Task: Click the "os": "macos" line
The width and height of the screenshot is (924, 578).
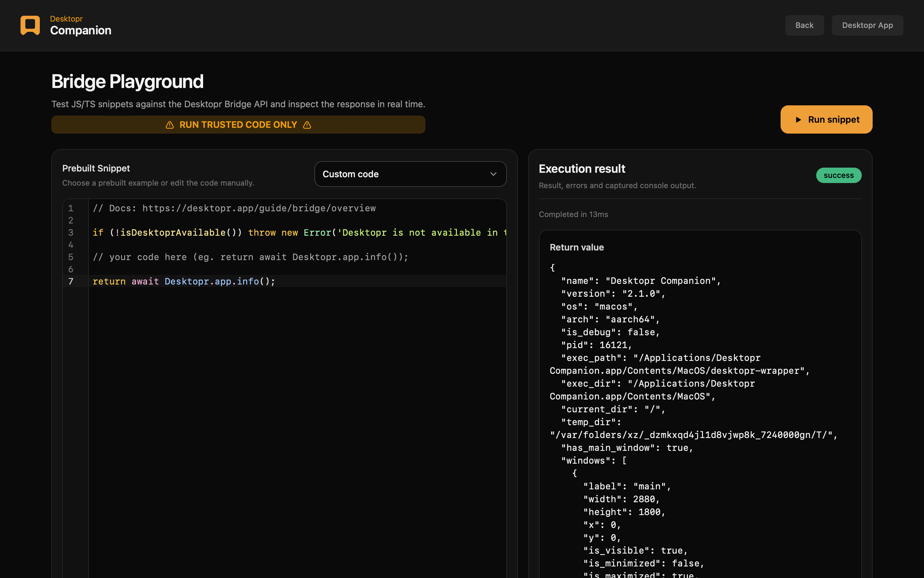Action: [x=599, y=307]
